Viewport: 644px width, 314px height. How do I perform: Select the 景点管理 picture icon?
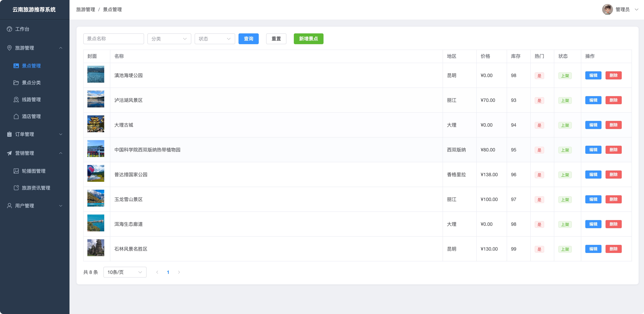click(16, 66)
